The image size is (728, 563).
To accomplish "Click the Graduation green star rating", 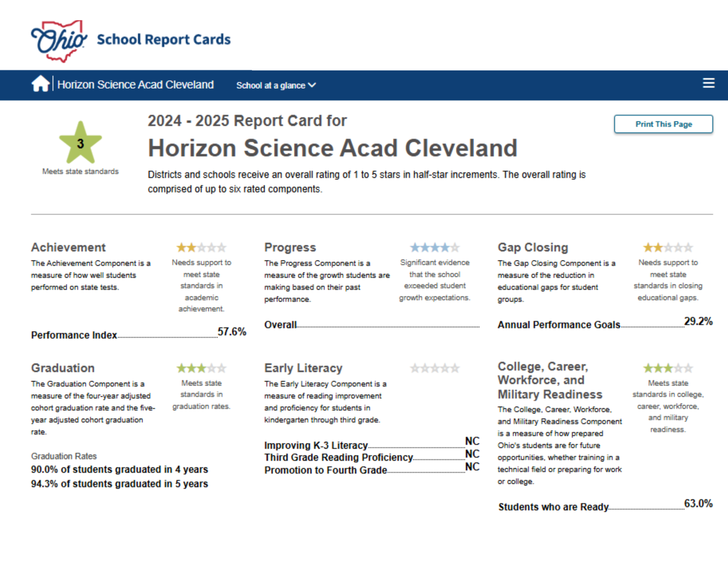I will click(201, 368).
